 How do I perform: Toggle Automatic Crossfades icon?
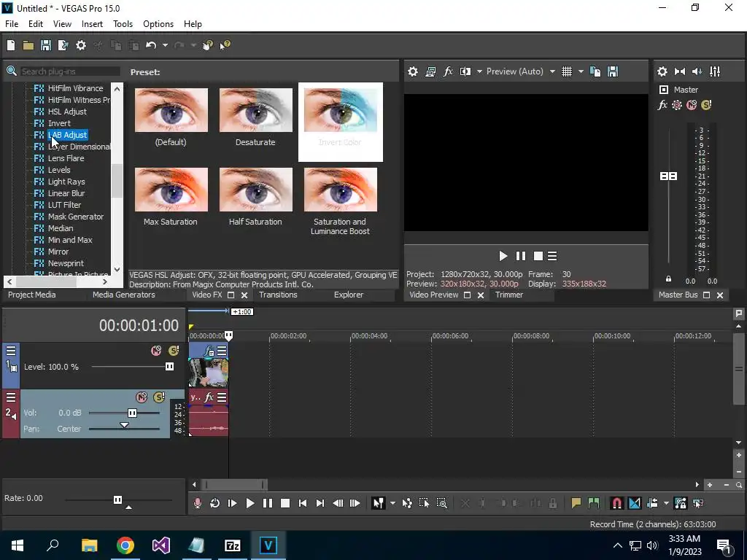click(x=635, y=503)
